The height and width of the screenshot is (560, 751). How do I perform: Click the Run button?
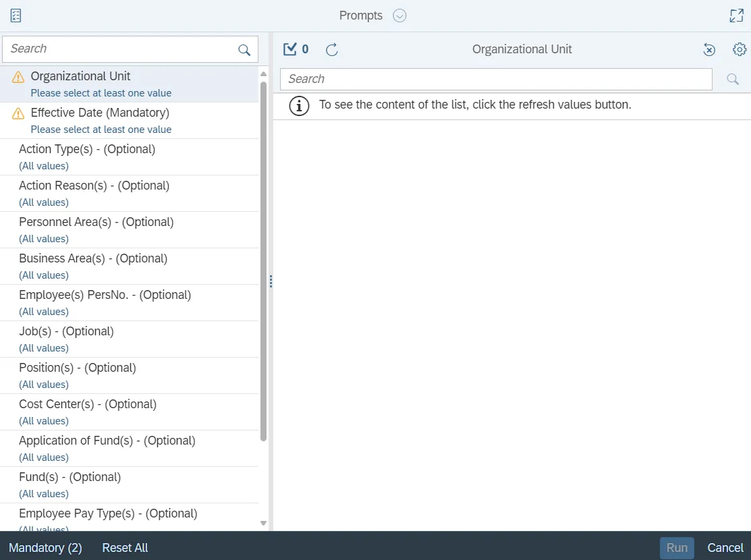(x=676, y=547)
